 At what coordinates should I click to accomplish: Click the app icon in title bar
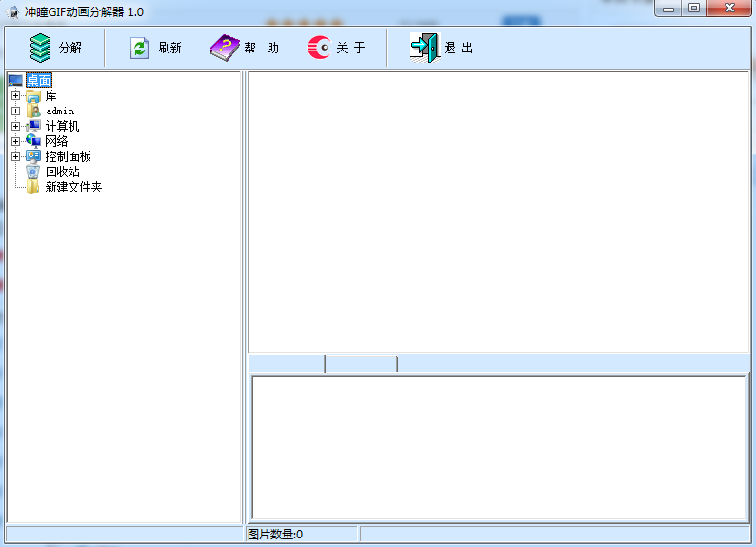tap(13, 11)
